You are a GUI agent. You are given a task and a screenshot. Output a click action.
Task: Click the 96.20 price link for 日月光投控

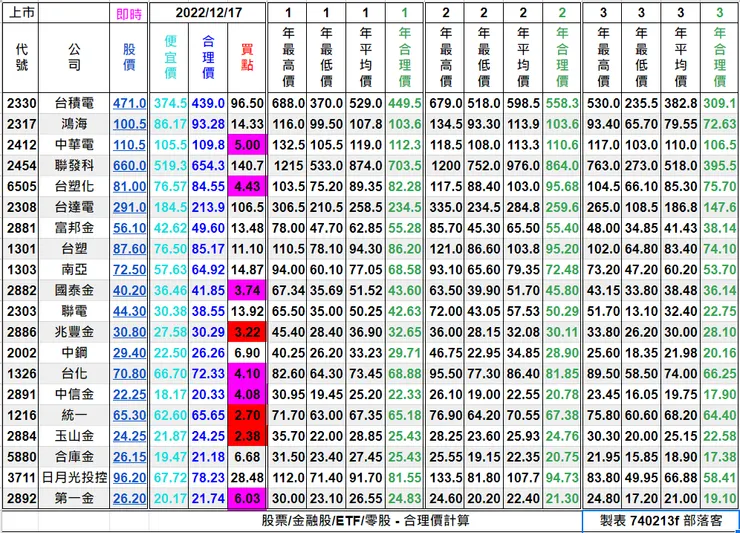(129, 477)
